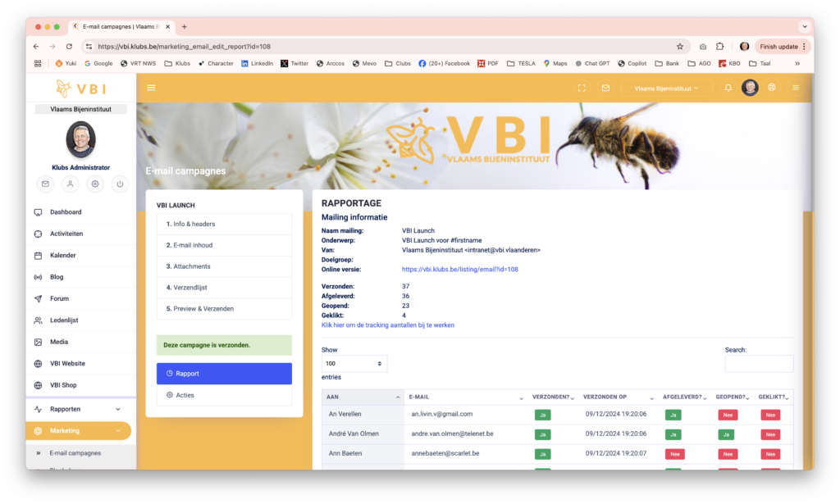The width and height of the screenshot is (840, 504).
Task: Click the hamburger menu icon in top bar
Action: [x=151, y=88]
